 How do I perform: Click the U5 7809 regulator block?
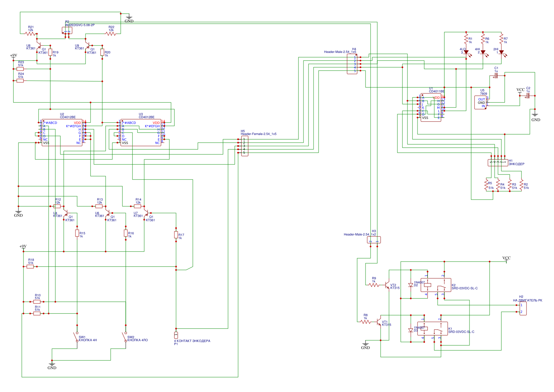[480, 103]
